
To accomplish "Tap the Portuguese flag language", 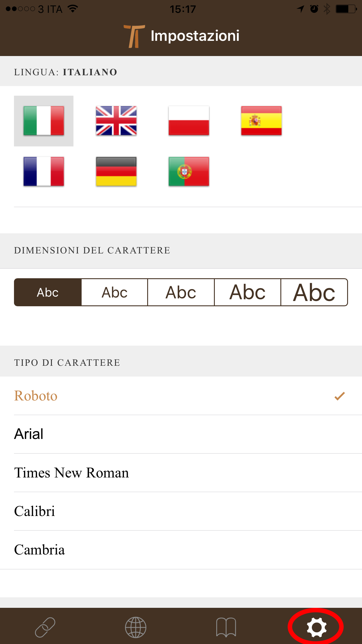I will pos(189,171).
